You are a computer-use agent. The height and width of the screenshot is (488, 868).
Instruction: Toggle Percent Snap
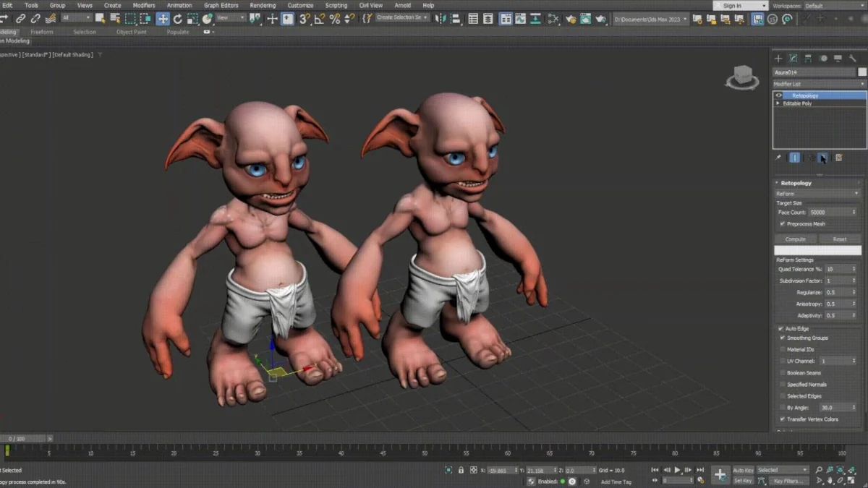(x=335, y=18)
